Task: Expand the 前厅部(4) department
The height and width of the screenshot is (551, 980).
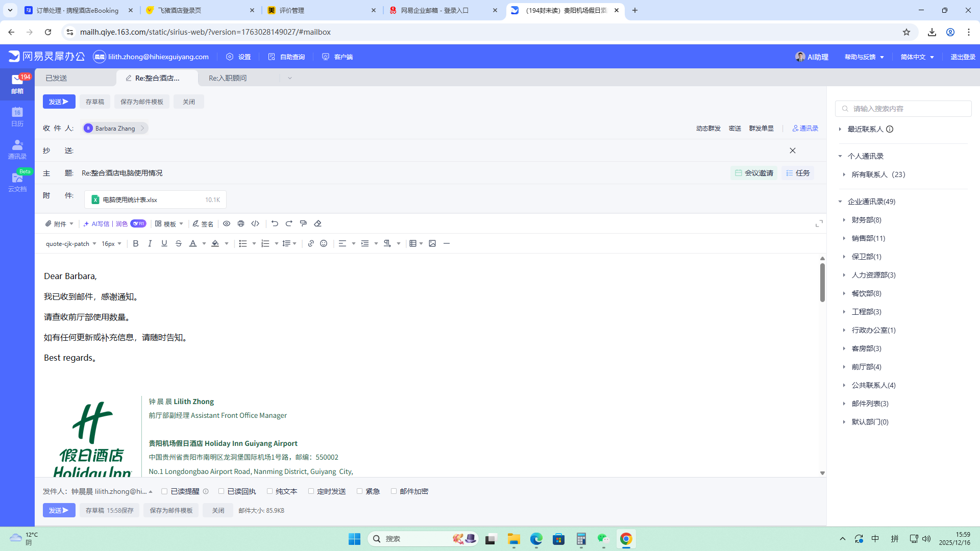Action: click(866, 367)
